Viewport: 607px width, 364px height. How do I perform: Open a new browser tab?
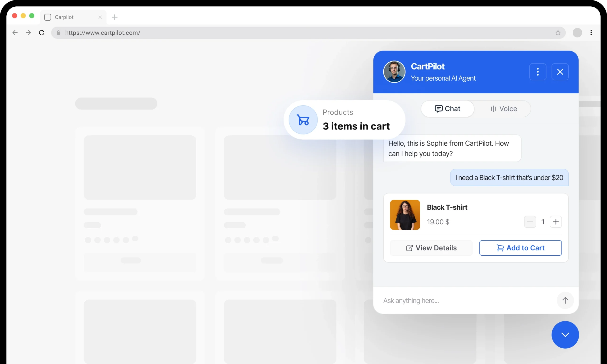coord(115,17)
